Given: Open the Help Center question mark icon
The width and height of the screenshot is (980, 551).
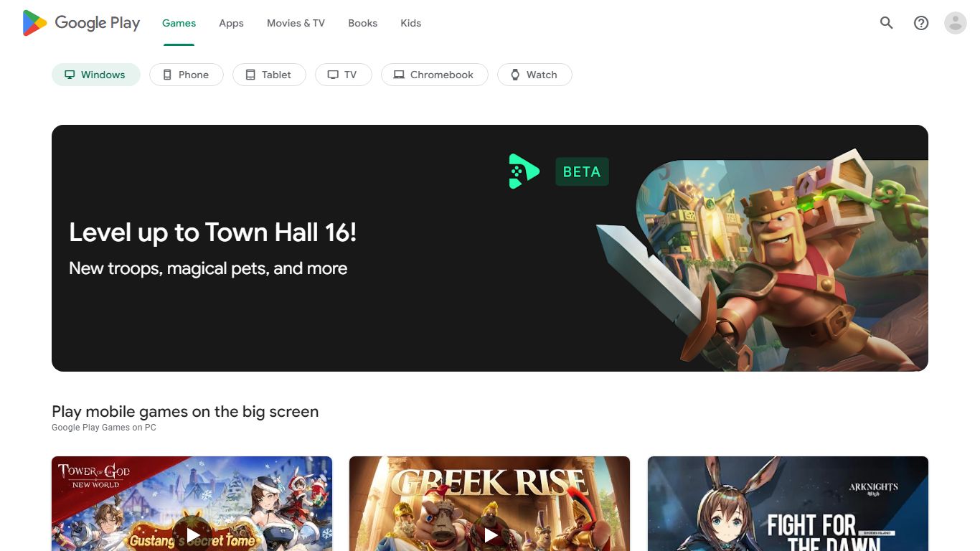Looking at the screenshot, I should (x=921, y=23).
